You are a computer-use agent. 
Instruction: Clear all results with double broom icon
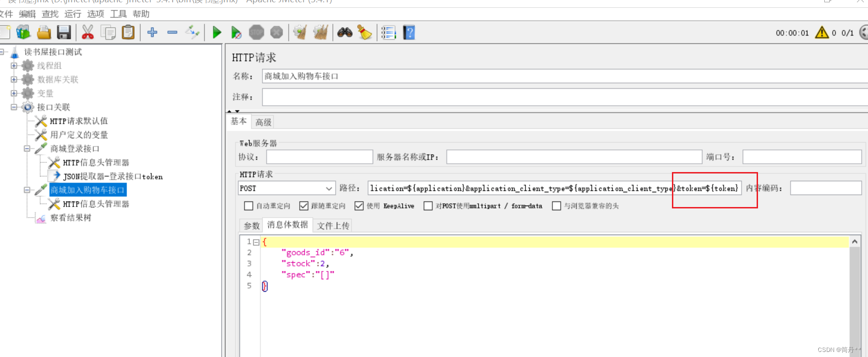pyautogui.click(x=321, y=32)
